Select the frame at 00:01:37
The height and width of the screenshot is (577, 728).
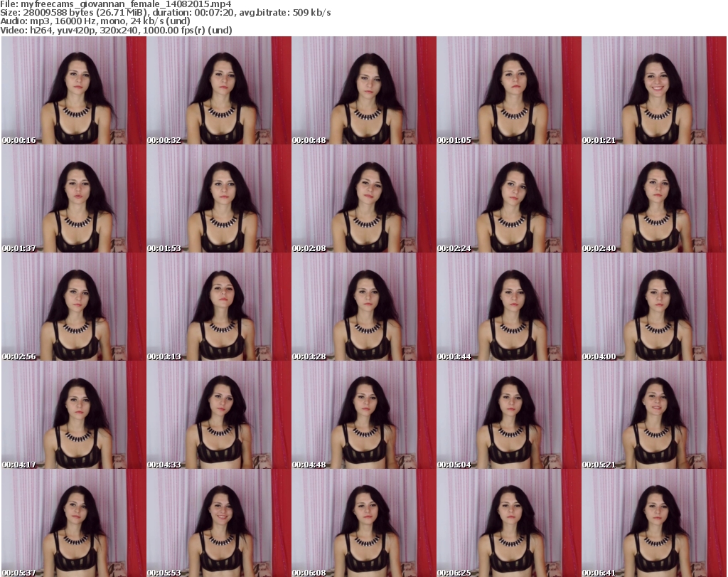pyautogui.click(x=74, y=198)
